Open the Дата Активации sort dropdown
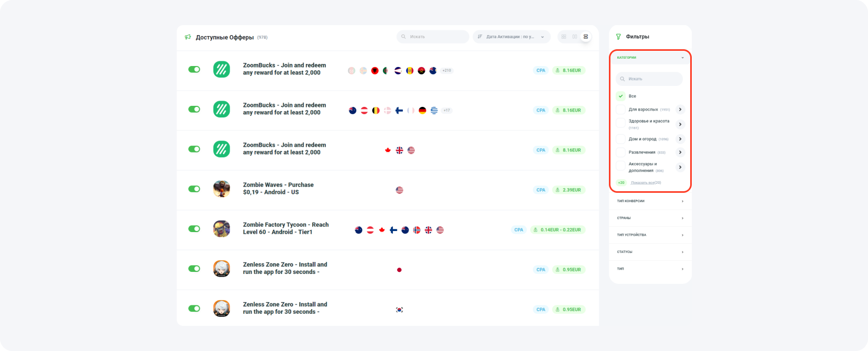 (511, 37)
